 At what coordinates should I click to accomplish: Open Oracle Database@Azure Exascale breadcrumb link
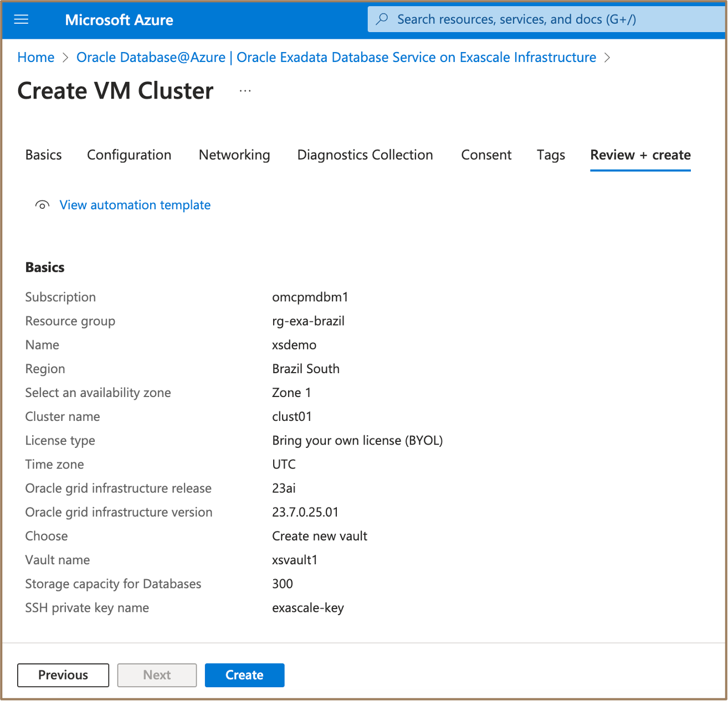click(336, 58)
